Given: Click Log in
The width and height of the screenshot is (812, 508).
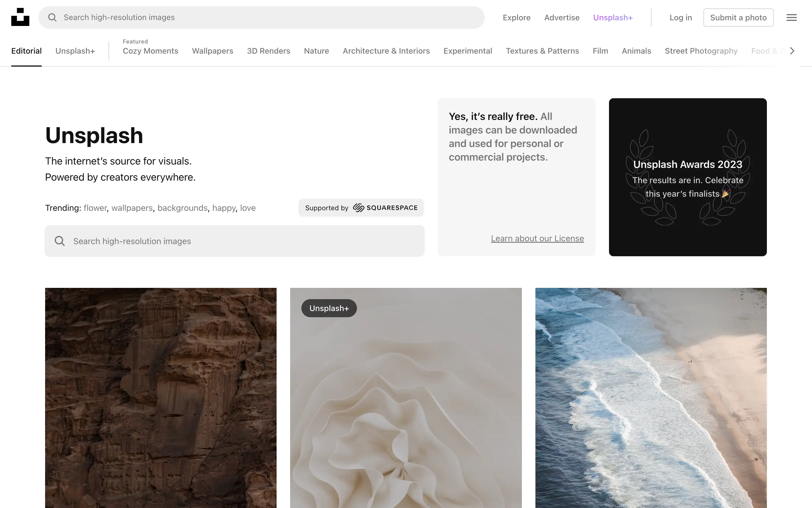Looking at the screenshot, I should point(680,17).
